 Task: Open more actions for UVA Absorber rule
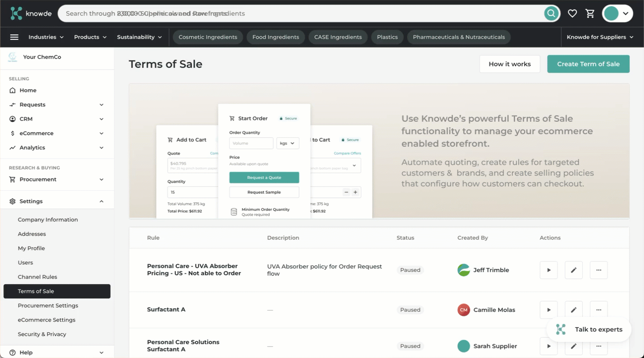pyautogui.click(x=599, y=270)
